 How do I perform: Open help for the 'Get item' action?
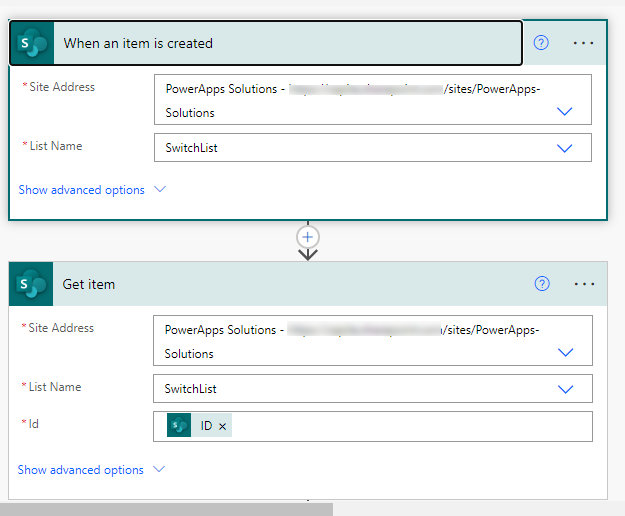pos(542,284)
